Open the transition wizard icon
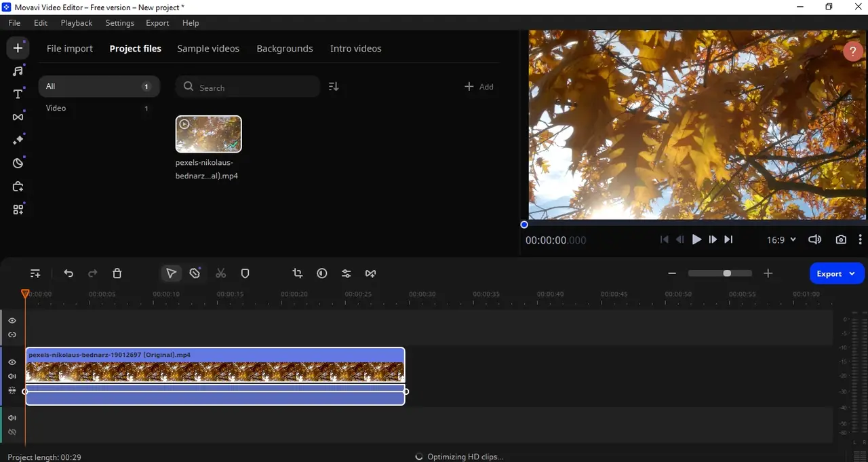 370,273
